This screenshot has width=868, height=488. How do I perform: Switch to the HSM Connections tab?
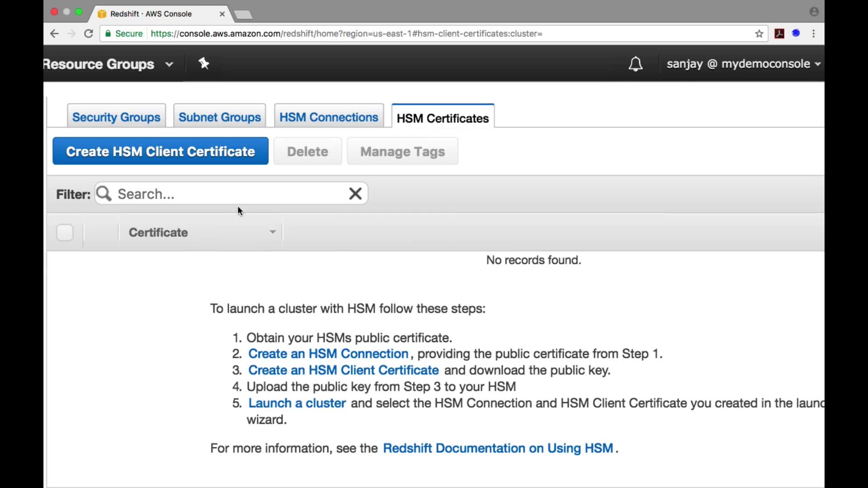tap(329, 117)
